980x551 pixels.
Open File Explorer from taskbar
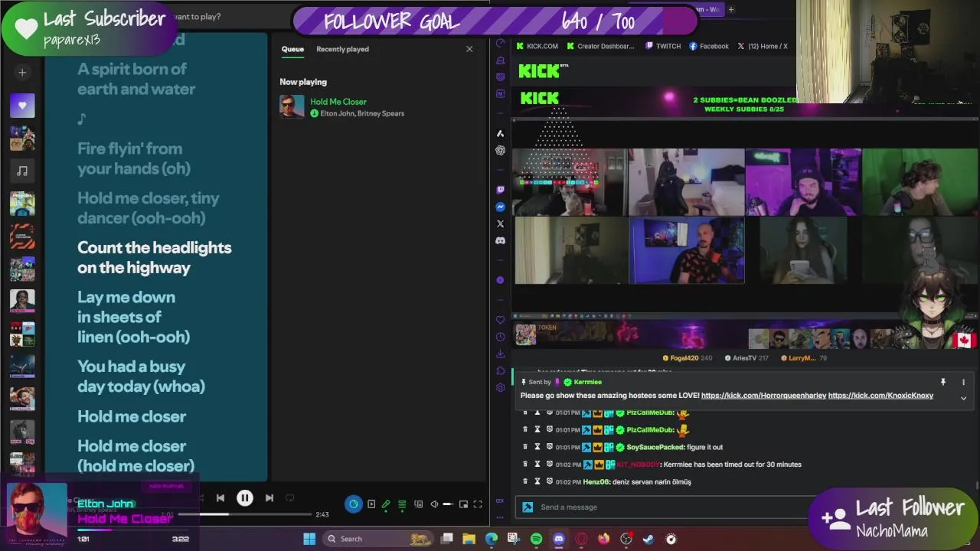(469, 539)
